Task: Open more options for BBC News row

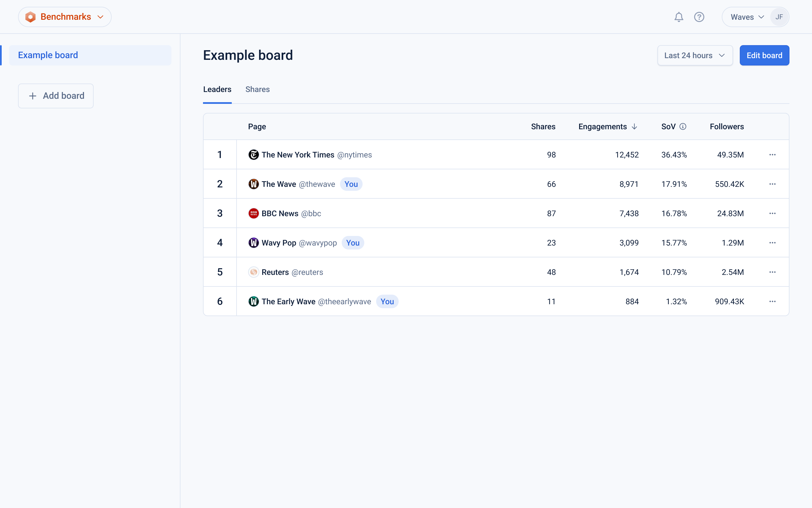Action: pyautogui.click(x=773, y=213)
